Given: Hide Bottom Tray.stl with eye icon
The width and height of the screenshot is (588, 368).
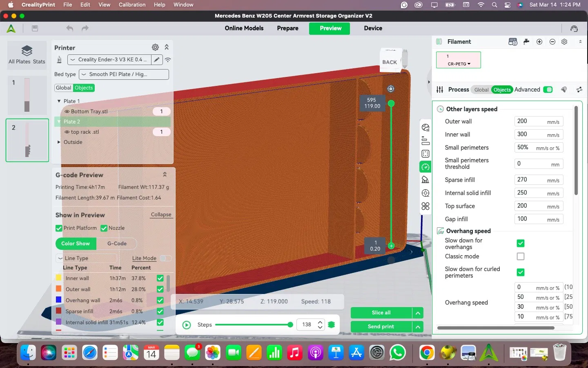Looking at the screenshot, I should (67, 111).
